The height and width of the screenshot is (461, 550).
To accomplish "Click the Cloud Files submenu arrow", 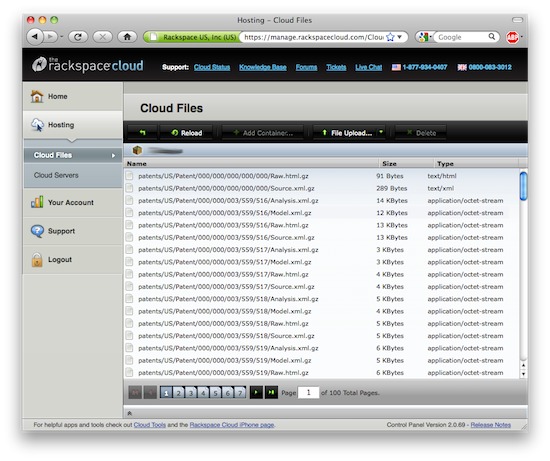I will point(113,155).
